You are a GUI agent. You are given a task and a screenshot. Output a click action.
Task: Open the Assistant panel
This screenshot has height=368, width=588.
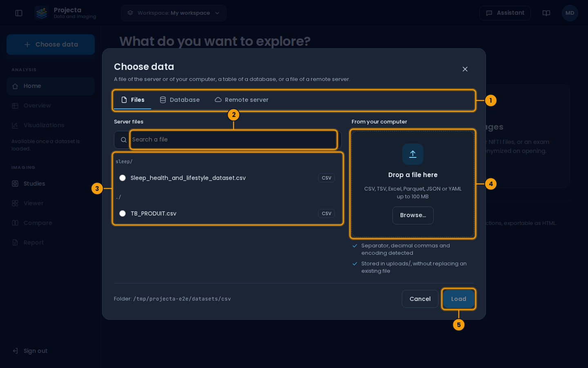click(505, 13)
